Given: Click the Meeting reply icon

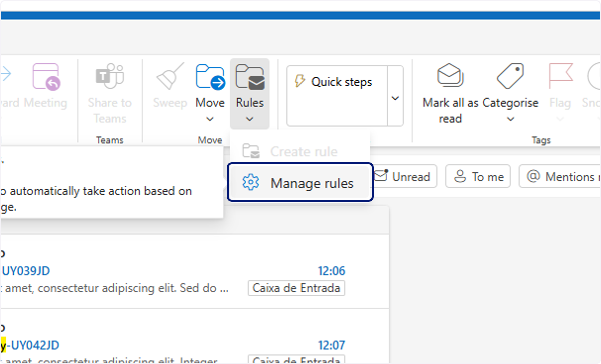Looking at the screenshot, I should 46,77.
